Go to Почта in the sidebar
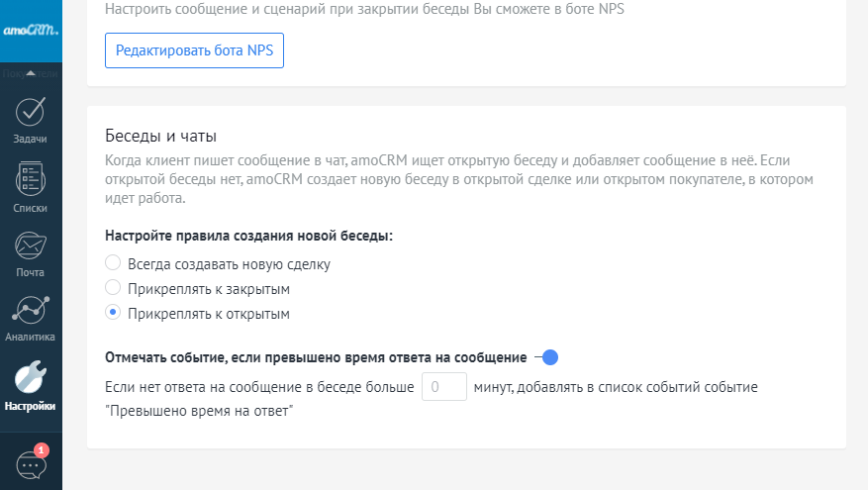868x490 pixels. pos(31,253)
